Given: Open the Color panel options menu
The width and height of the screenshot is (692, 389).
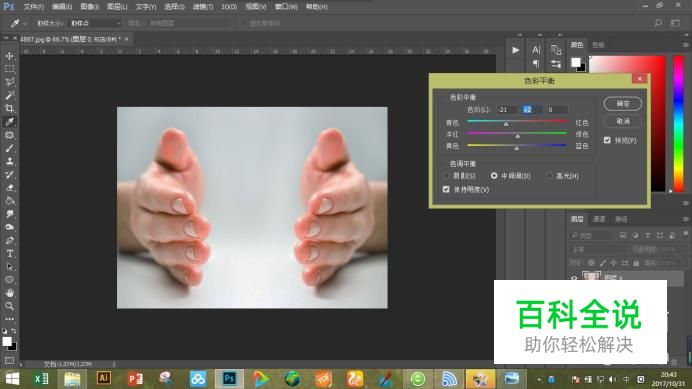Looking at the screenshot, I should tap(685, 45).
